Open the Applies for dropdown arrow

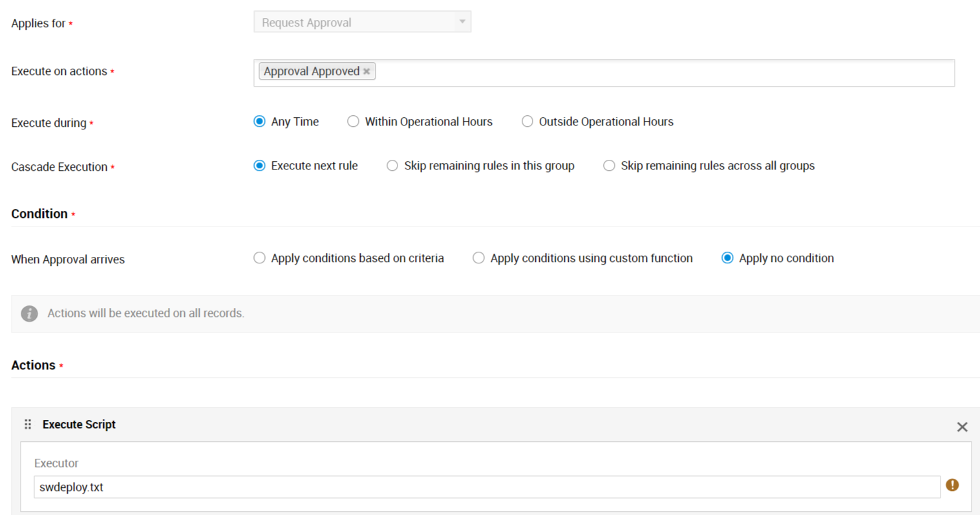tap(462, 22)
